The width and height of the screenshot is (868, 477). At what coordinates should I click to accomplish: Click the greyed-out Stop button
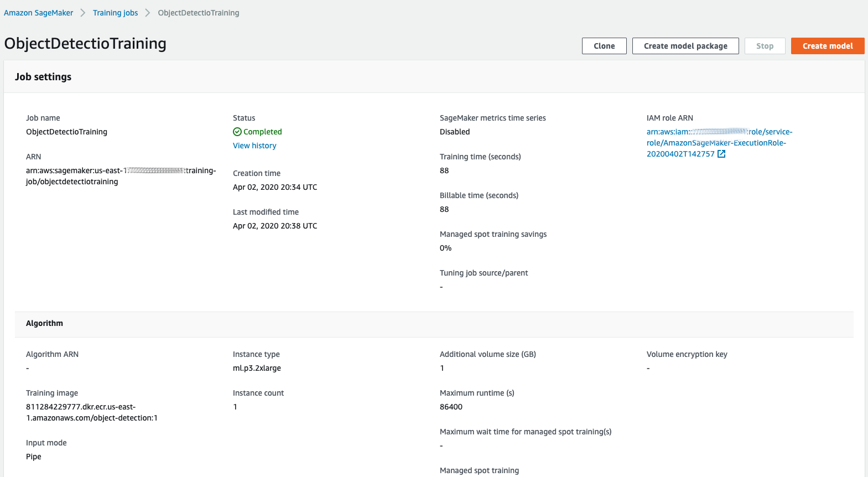(x=765, y=46)
